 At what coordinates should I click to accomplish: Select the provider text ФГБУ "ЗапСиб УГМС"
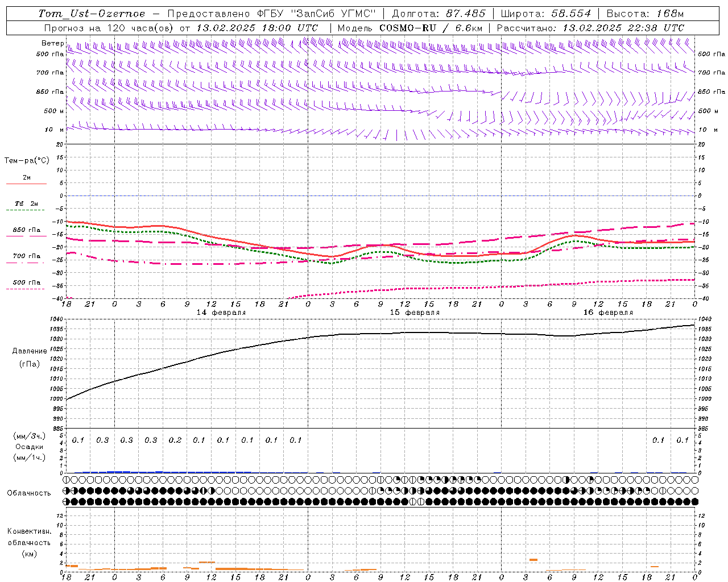(317, 14)
